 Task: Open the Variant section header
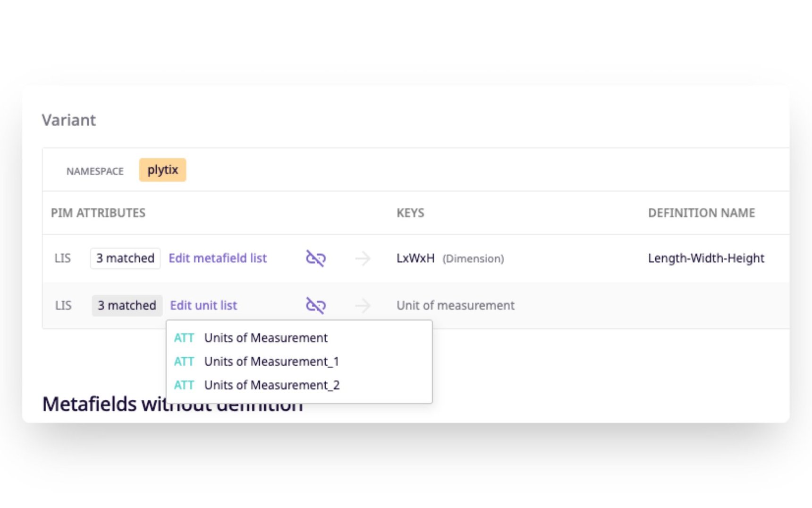click(69, 120)
